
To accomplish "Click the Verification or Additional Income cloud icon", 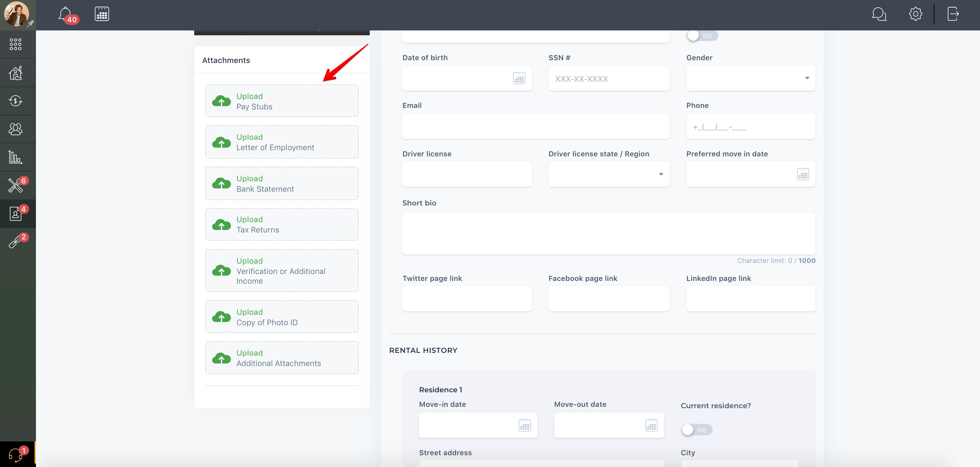I will pyautogui.click(x=222, y=271).
